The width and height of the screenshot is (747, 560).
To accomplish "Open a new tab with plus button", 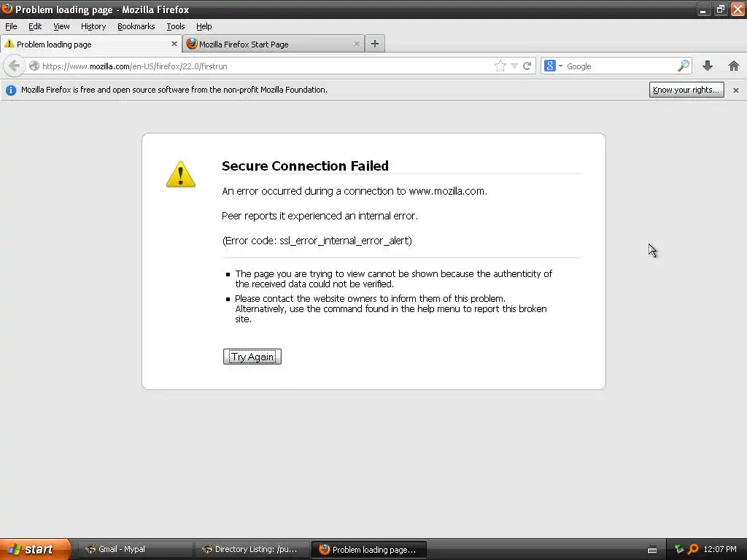I will 374,44.
